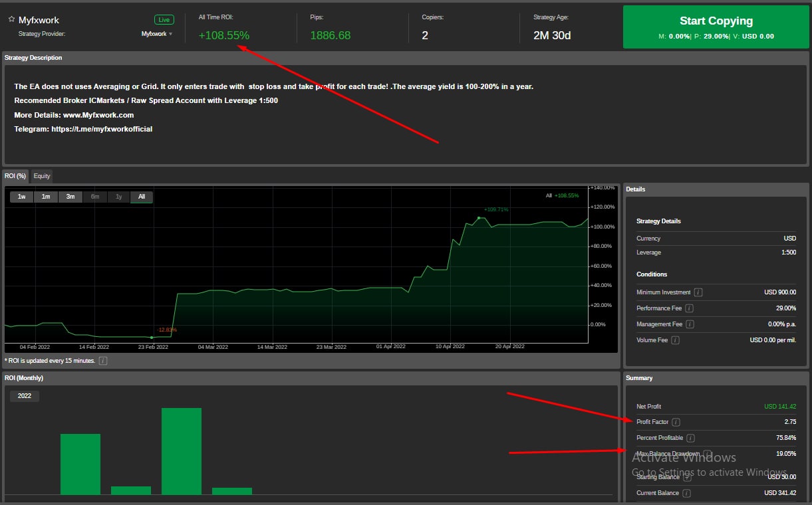Image resolution: width=812 pixels, height=505 pixels.
Task: Open the Management Fee info icon
Action: pyautogui.click(x=690, y=324)
